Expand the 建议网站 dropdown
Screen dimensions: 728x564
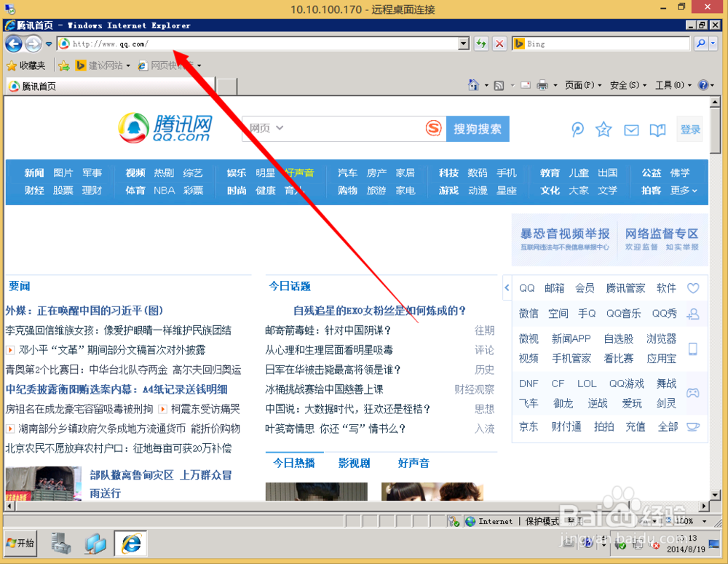(x=128, y=65)
